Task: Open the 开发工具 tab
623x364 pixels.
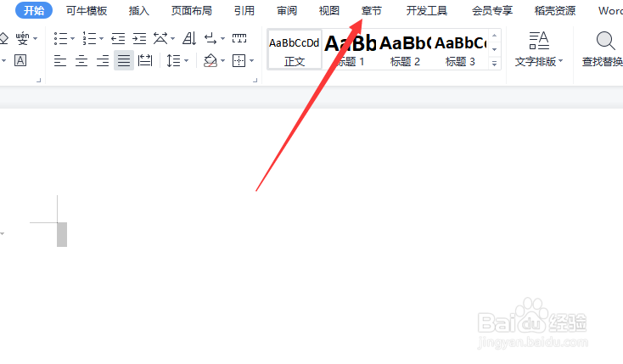Action: pyautogui.click(x=427, y=11)
